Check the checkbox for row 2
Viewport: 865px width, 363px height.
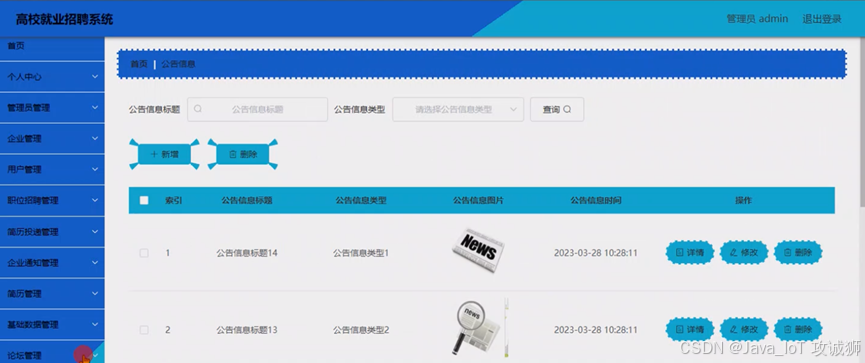(144, 330)
